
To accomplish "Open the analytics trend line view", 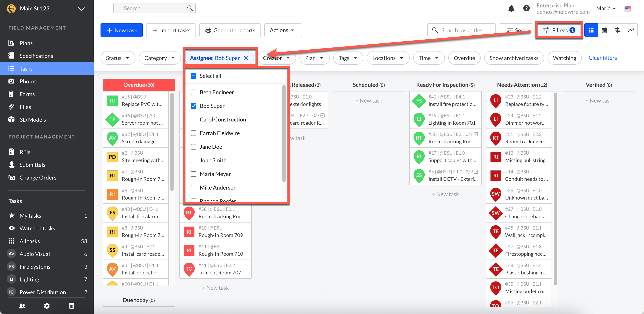I will click(631, 30).
